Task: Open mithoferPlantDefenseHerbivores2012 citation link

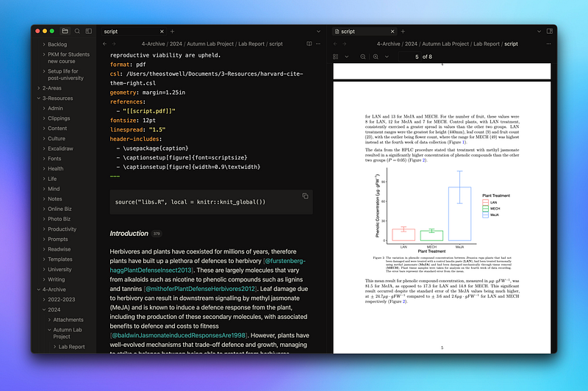Action: 200,289
